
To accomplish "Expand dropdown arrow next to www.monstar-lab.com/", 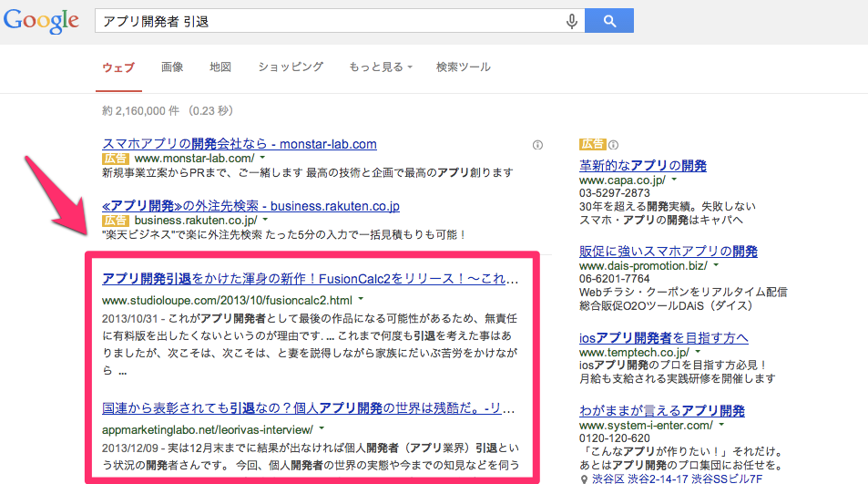I will tap(262, 158).
